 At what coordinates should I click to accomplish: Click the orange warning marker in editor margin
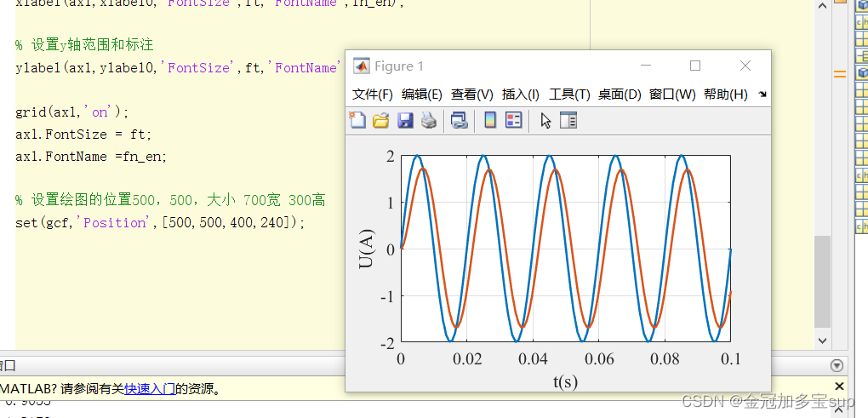click(840, 74)
